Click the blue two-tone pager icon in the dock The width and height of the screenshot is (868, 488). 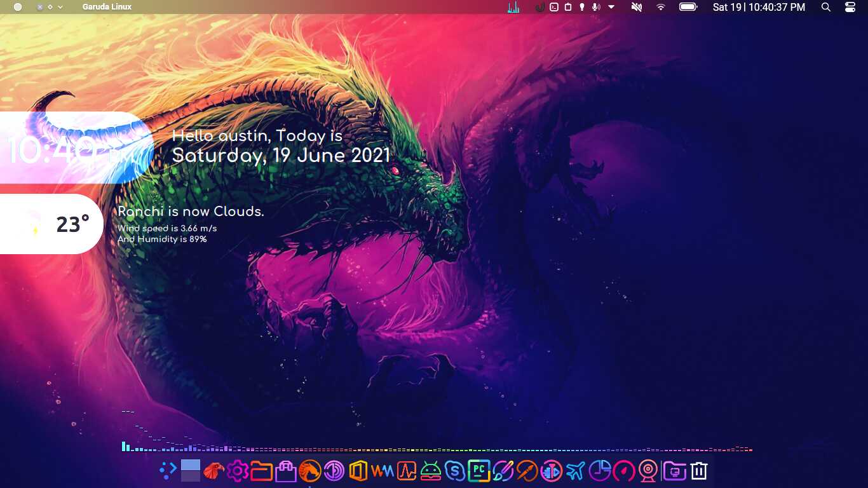[191, 470]
